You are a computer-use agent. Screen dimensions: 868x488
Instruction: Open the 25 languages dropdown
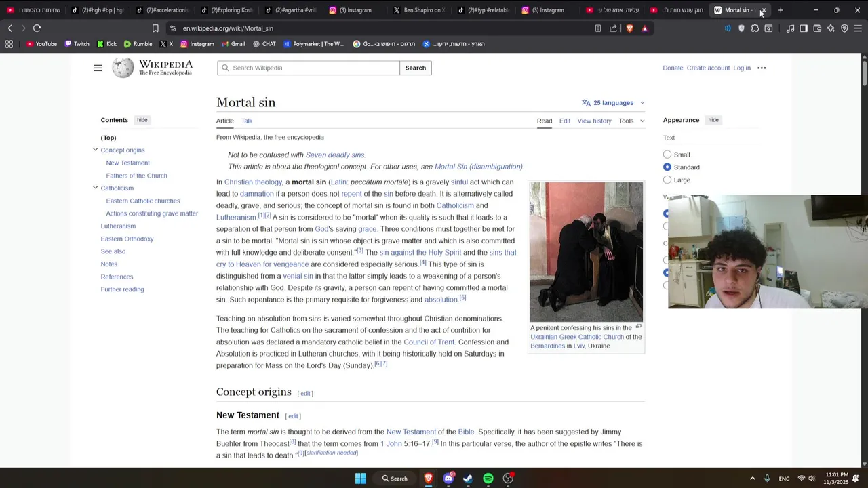(613, 103)
